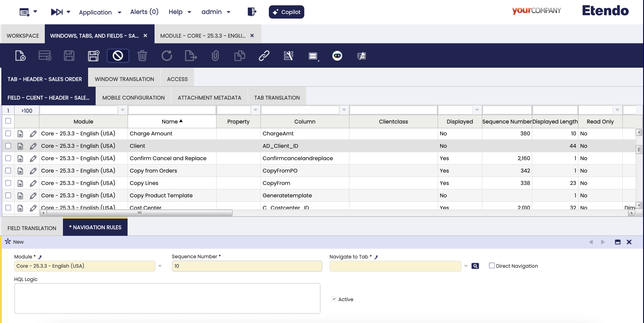Check the Charge Amount row checkbox

[x=8, y=133]
